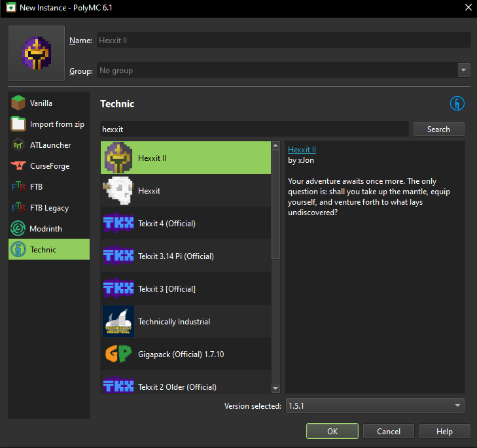Image resolution: width=477 pixels, height=448 pixels.
Task: Select the Tekxit 3.14 Pi (Official) row text
Action: (176, 256)
